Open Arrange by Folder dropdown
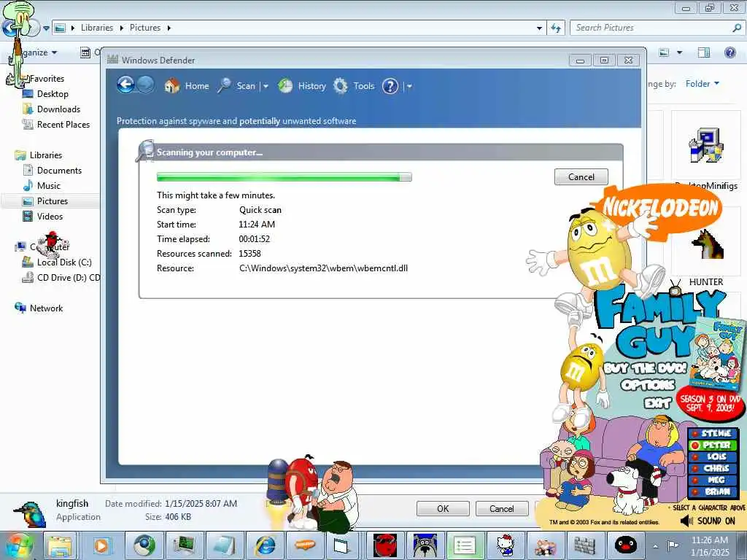Screen dimensions: 747x560 coord(703,84)
